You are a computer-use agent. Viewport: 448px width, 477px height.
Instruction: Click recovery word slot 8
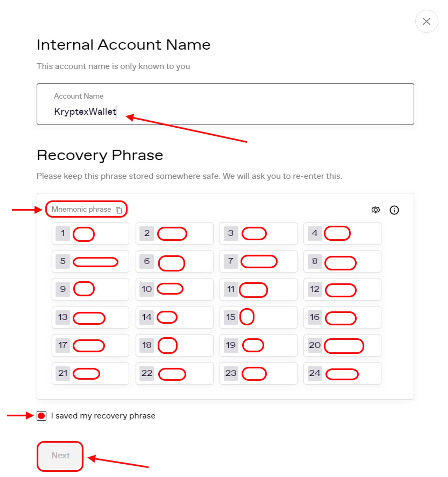click(x=342, y=261)
